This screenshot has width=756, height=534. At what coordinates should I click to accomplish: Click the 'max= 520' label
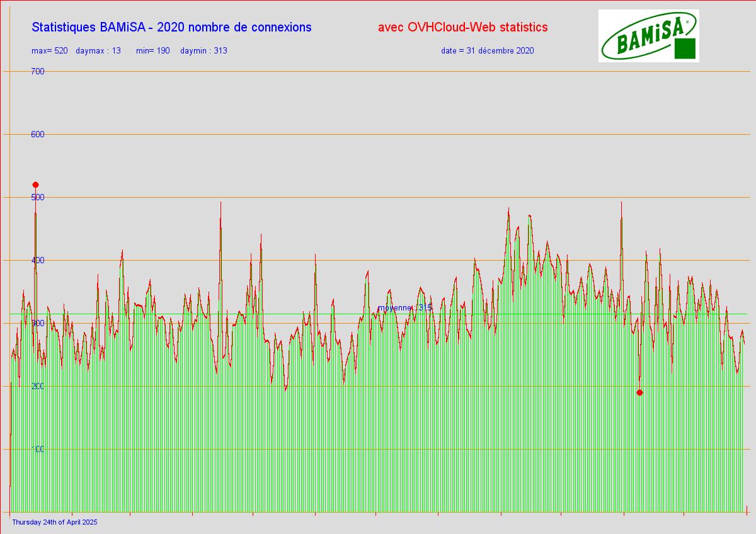pos(49,50)
